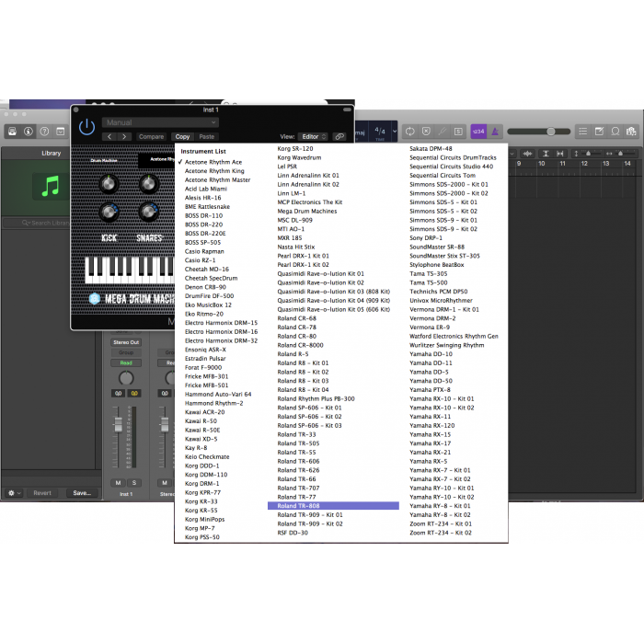The width and height of the screenshot is (644, 644).
Task: Click the master volume slider knob
Action: tap(551, 132)
